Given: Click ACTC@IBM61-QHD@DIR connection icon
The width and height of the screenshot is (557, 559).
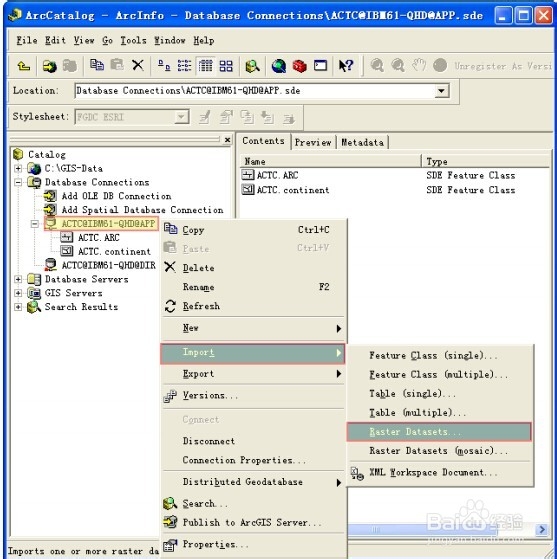Looking at the screenshot, I should click(50, 265).
